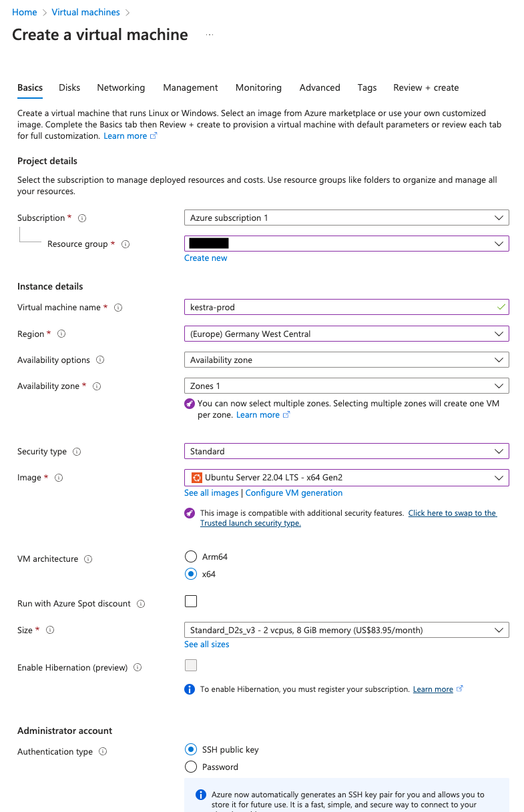Open the Region dropdown
The height and width of the screenshot is (812, 524).
pos(346,334)
